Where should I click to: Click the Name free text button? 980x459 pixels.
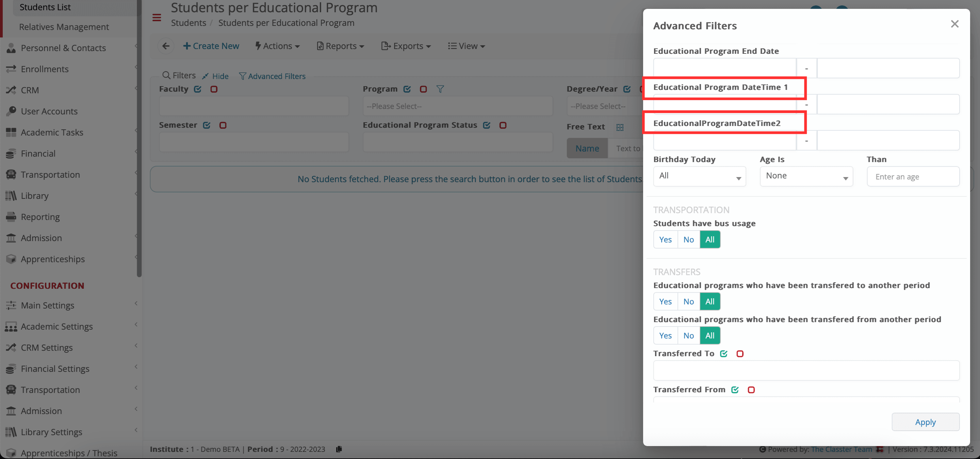(x=587, y=148)
